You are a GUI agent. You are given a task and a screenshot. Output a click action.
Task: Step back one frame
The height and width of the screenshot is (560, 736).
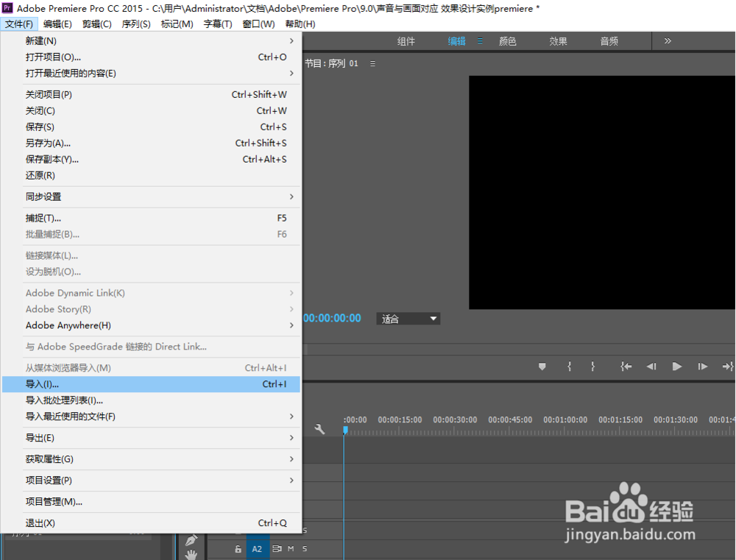[x=651, y=366]
